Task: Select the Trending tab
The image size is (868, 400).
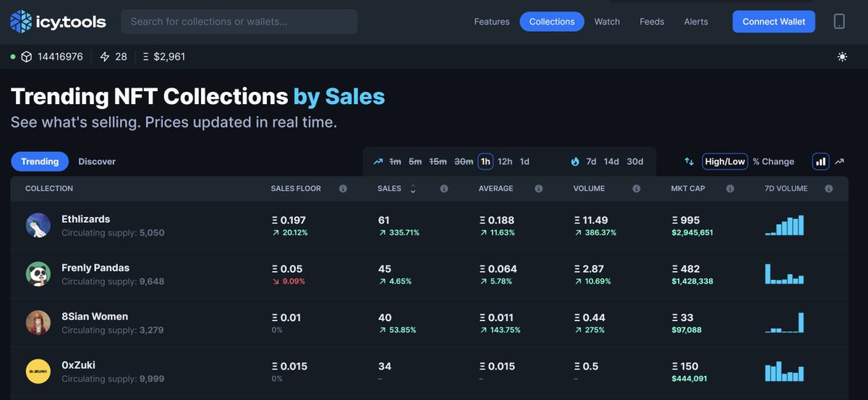Action: click(40, 161)
